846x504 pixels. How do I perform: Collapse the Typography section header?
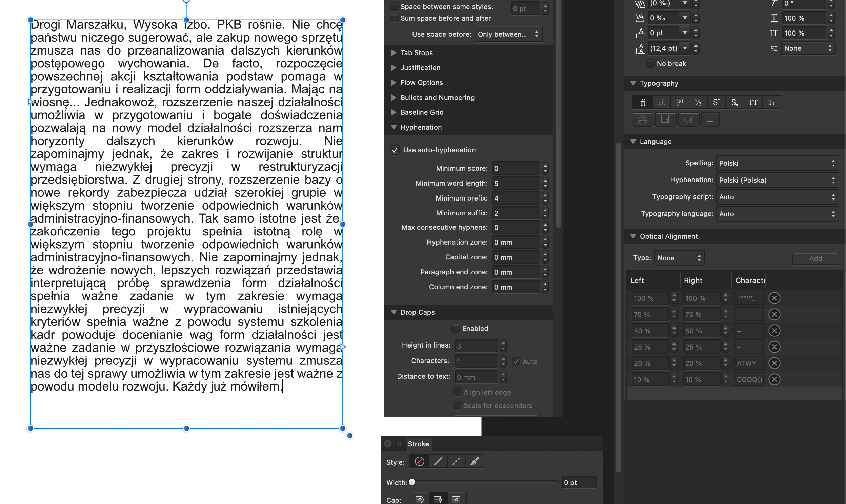click(x=632, y=83)
